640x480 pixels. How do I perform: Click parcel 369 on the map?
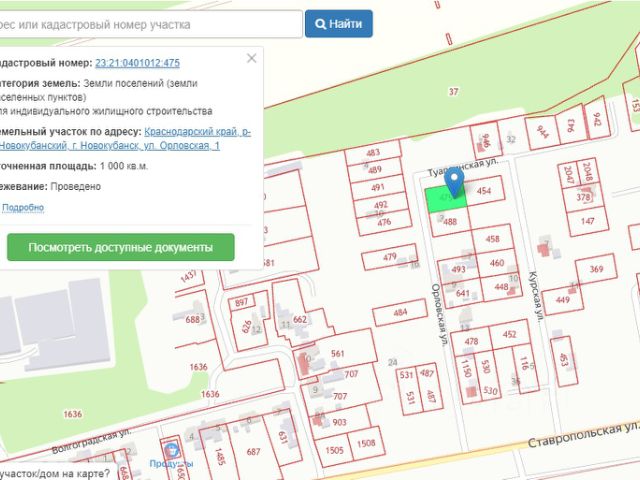click(596, 270)
